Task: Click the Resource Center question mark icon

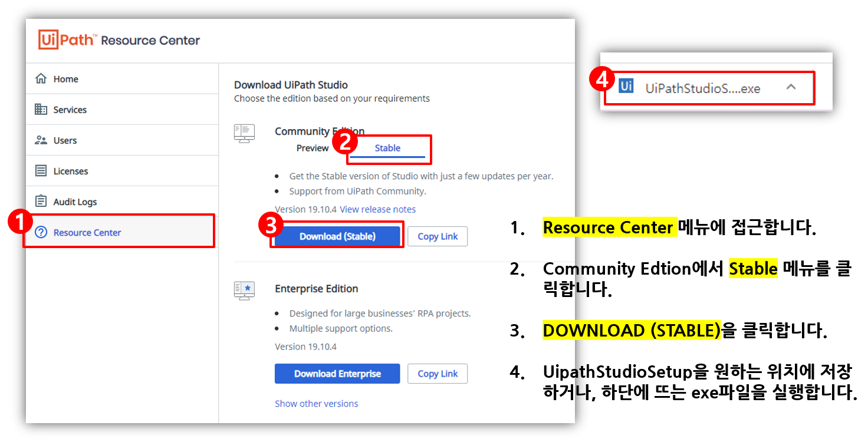Action: (41, 232)
